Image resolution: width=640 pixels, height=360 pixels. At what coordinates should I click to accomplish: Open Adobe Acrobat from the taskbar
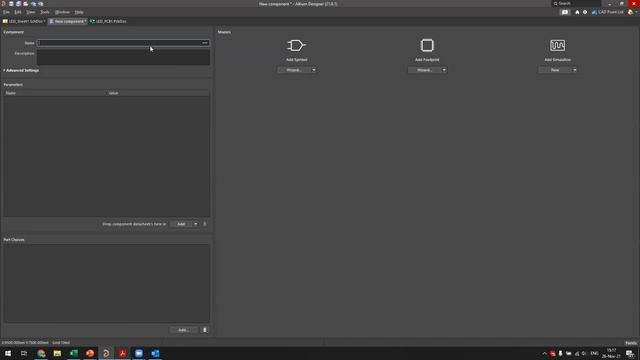(122, 353)
